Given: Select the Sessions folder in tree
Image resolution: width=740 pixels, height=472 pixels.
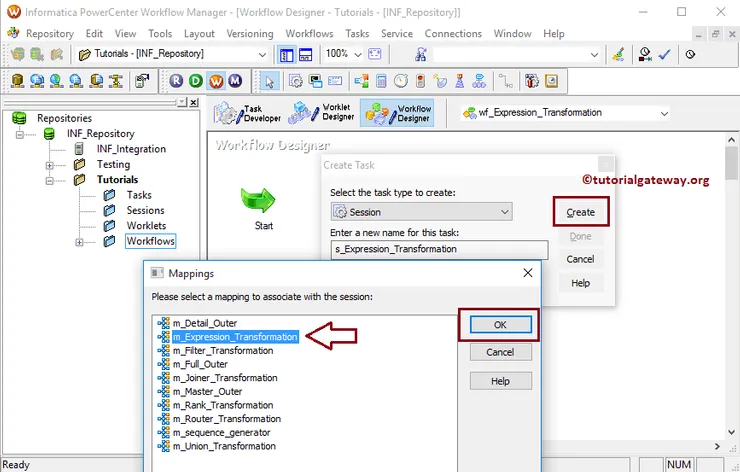Looking at the screenshot, I should (145, 211).
